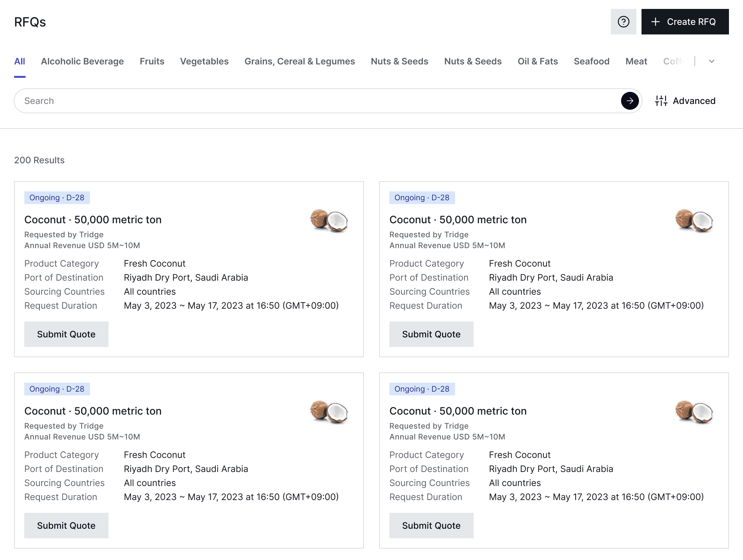Switch to the Oil & Fats tab

[x=537, y=62]
